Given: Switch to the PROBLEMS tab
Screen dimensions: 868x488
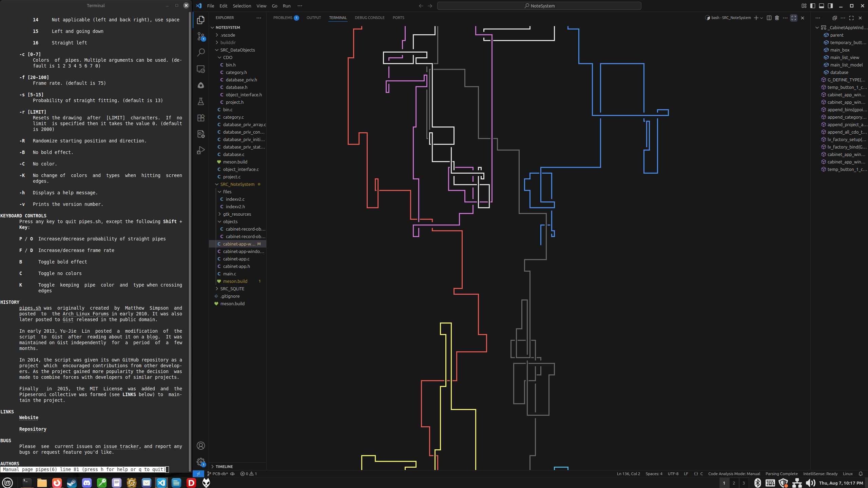Looking at the screenshot, I should (286, 18).
